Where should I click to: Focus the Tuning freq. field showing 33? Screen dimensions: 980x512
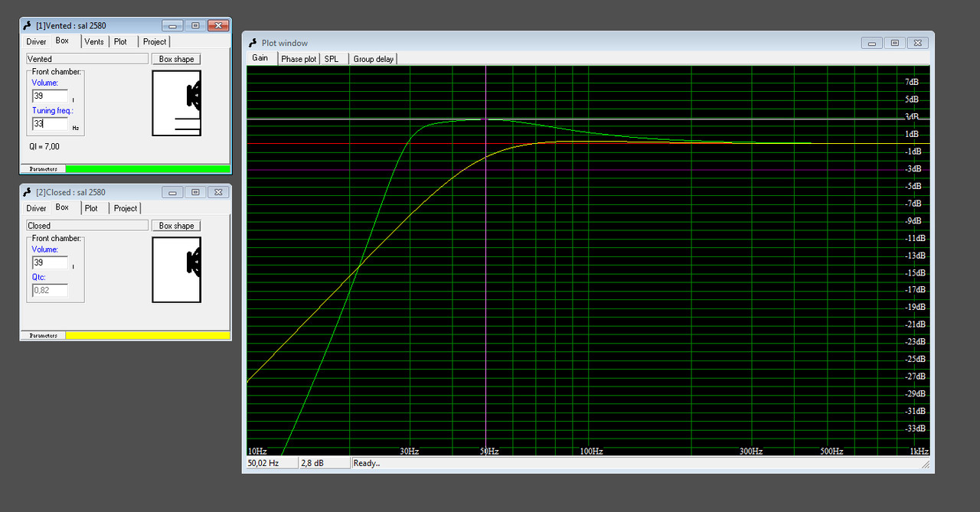50,123
